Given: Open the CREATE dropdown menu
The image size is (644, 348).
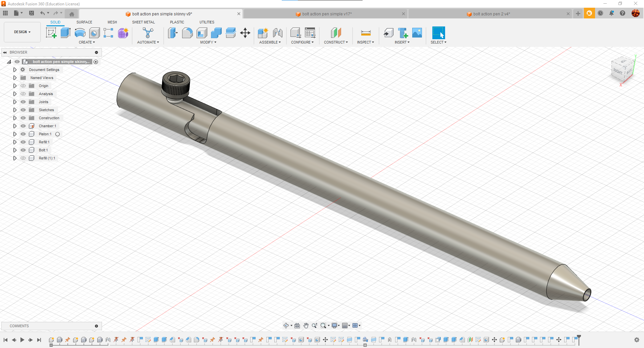Looking at the screenshot, I should click(x=87, y=42).
